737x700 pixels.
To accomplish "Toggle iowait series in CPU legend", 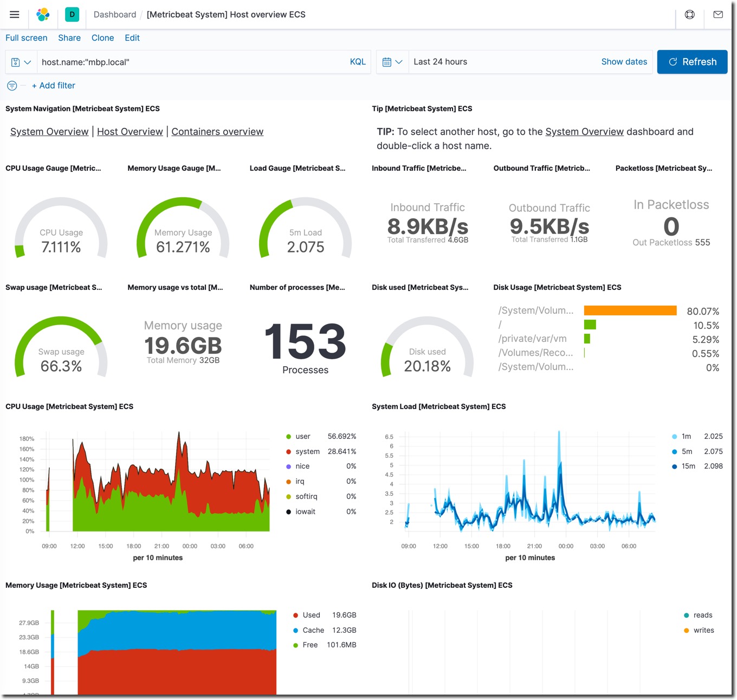I will coord(305,511).
